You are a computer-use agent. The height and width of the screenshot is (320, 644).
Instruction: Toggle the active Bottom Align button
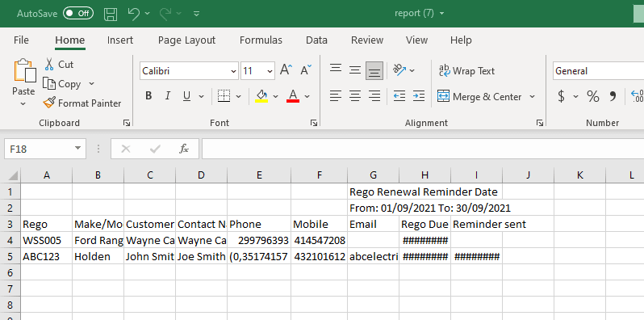coord(374,71)
